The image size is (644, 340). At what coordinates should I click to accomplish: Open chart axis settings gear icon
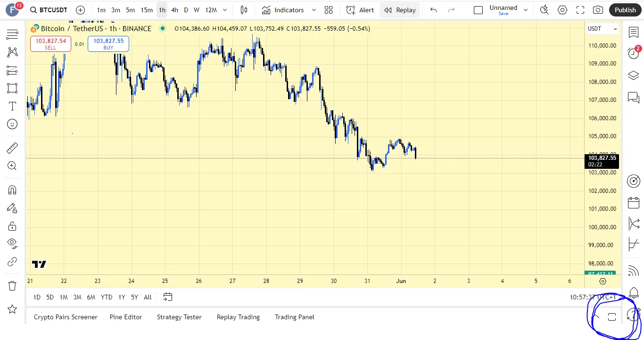coord(603,281)
